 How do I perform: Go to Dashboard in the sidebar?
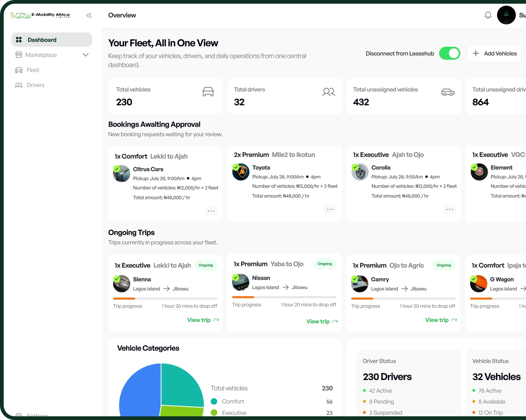pyautogui.click(x=52, y=40)
